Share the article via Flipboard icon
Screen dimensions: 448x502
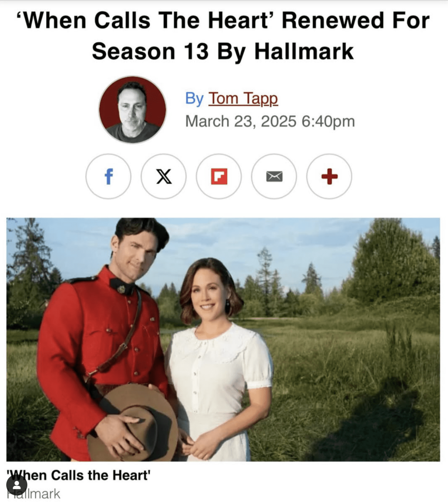coord(219,176)
